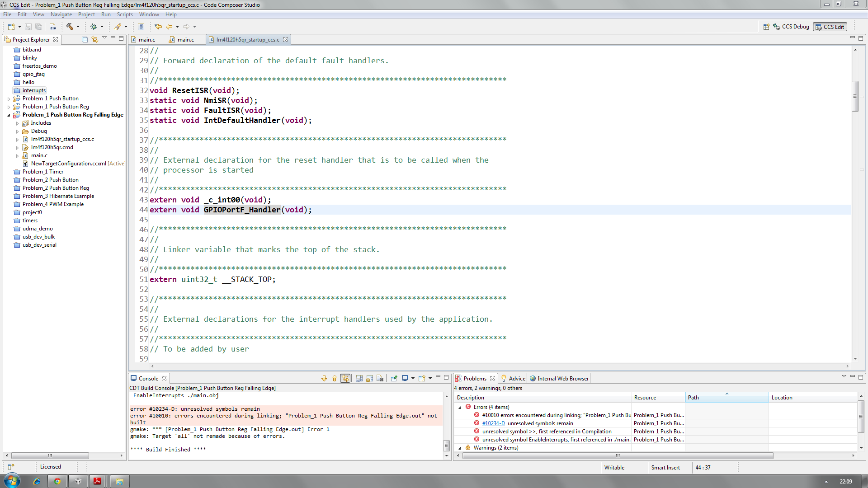The image size is (868, 488).
Task: Navigate back with the yellow left arrow
Action: click(x=169, y=27)
